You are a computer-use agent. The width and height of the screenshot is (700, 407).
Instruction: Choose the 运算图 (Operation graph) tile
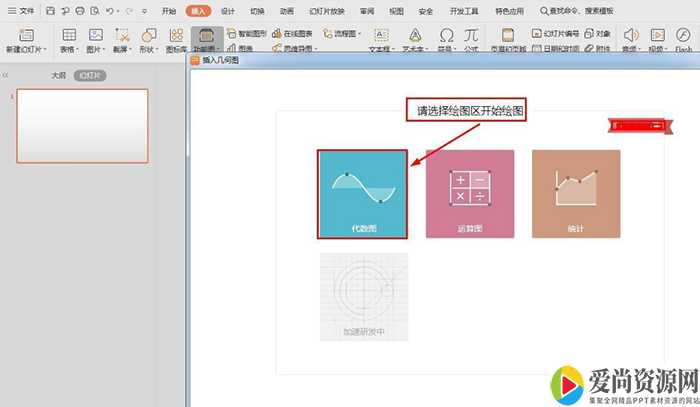click(470, 194)
